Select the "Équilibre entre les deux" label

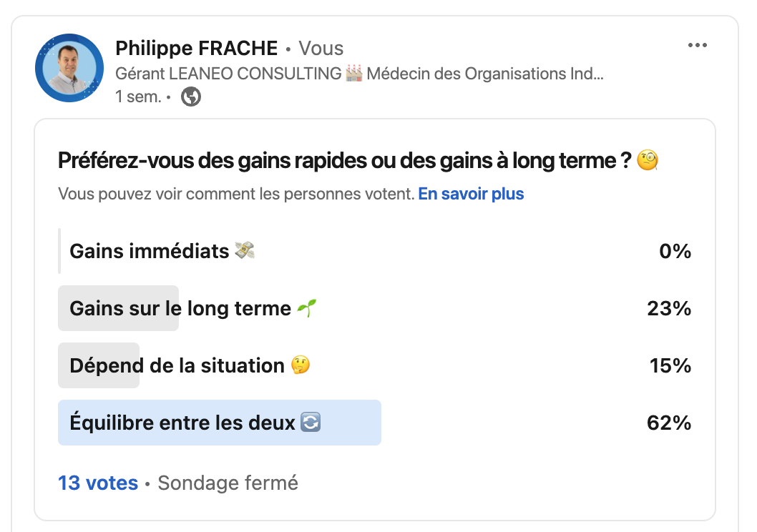[182, 423]
